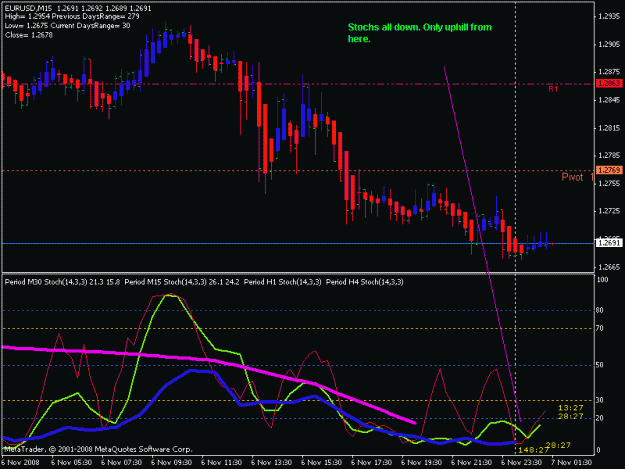Click the '6 Nov 23:30' time axis label
The width and height of the screenshot is (625, 469).
point(522,463)
